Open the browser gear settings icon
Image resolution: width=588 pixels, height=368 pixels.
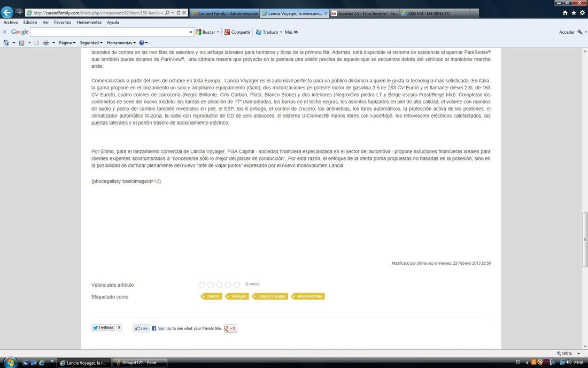click(582, 13)
